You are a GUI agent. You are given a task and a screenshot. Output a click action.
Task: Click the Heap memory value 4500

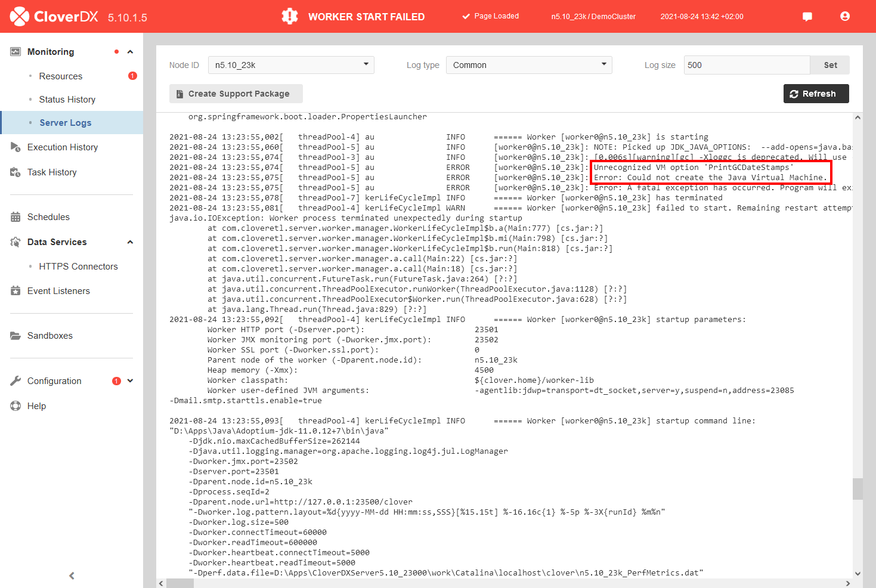click(484, 370)
